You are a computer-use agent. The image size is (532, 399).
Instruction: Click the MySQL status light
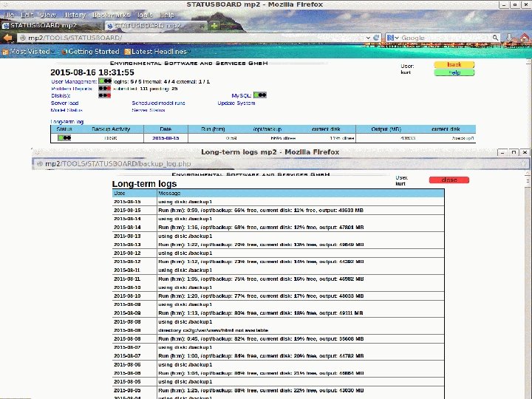pos(260,95)
